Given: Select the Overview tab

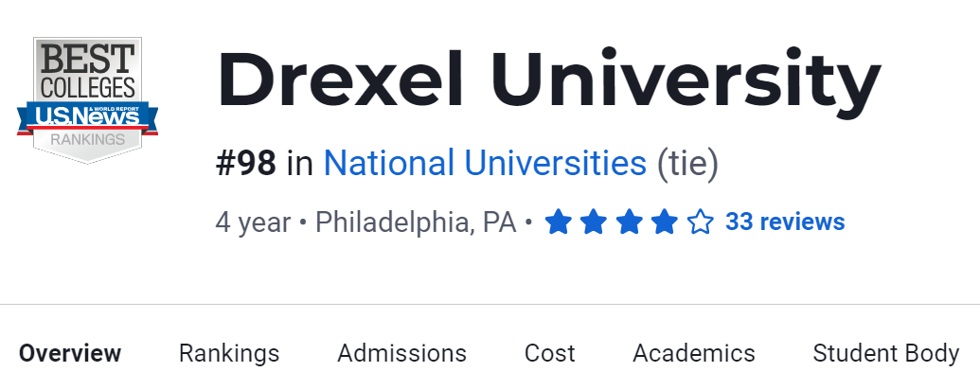Looking at the screenshot, I should click(70, 354).
